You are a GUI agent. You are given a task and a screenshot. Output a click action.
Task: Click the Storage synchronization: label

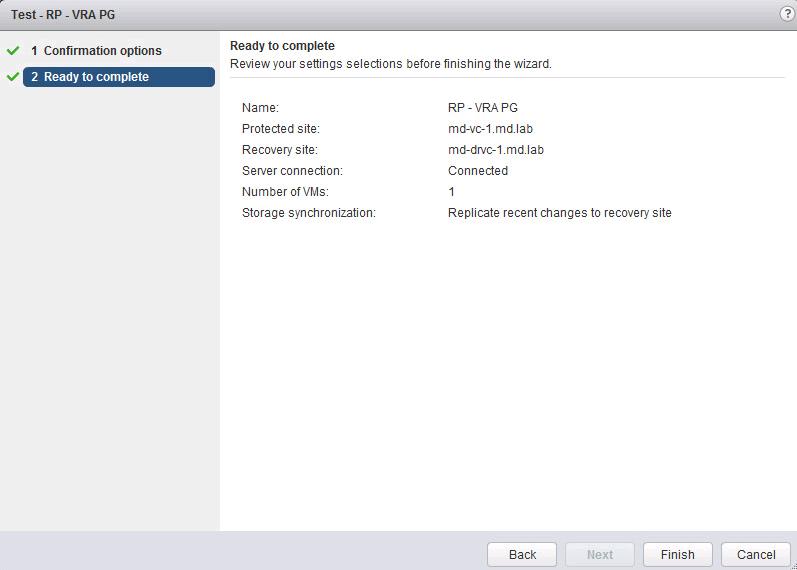coord(309,213)
